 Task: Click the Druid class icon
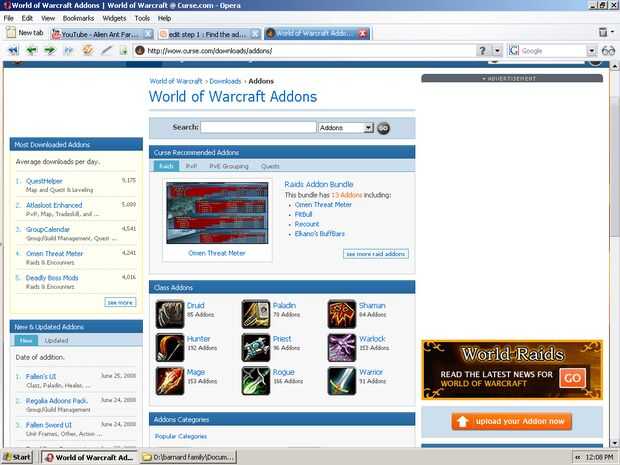170,314
